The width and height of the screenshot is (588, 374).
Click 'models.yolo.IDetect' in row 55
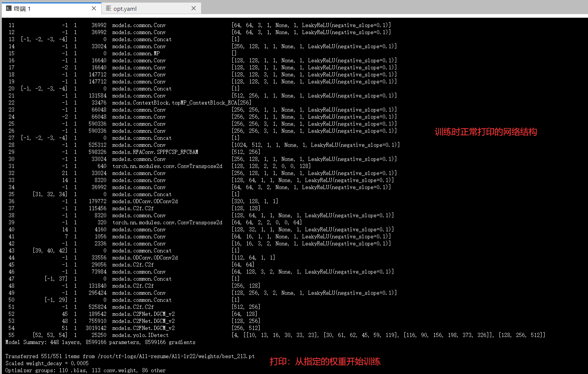(140, 335)
